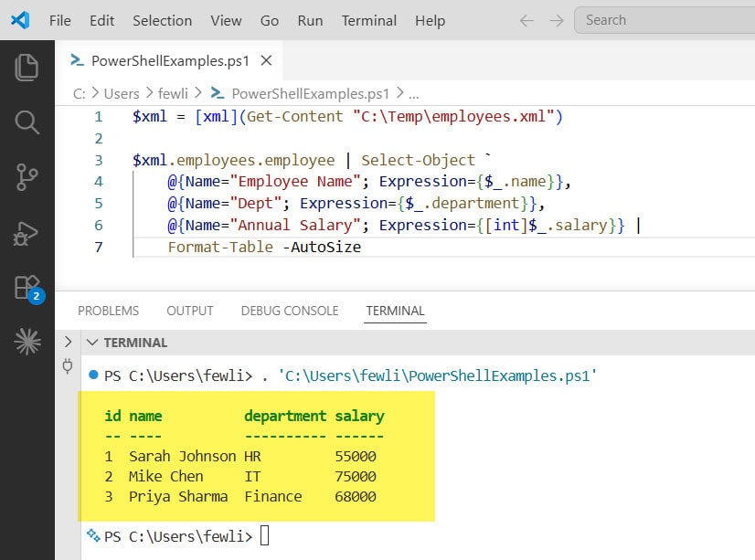Click Sarah Johnson in the terminal output
Viewport: 755px width, 560px height.
tap(183, 456)
